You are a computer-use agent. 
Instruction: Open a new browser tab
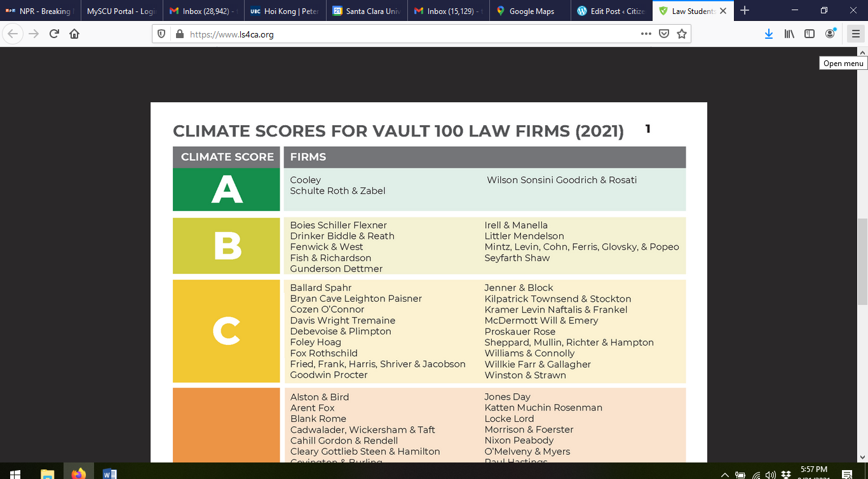click(x=745, y=11)
